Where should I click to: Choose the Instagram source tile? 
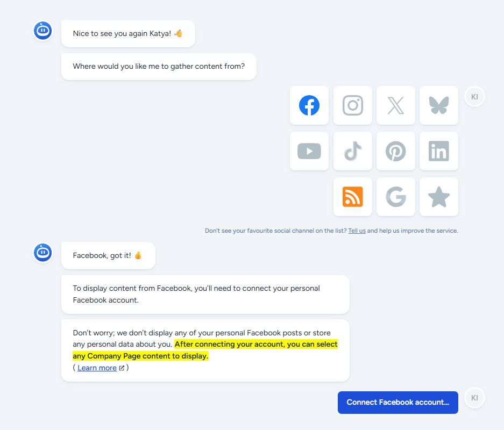coord(353,105)
